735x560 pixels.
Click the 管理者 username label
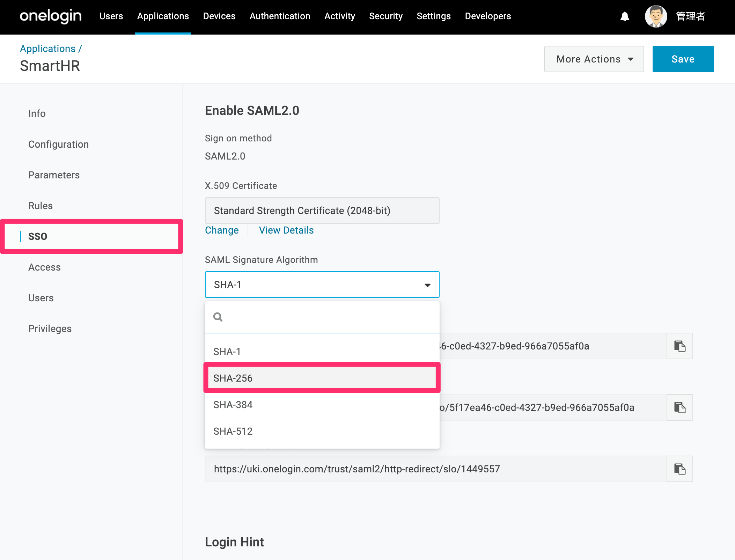click(x=690, y=16)
